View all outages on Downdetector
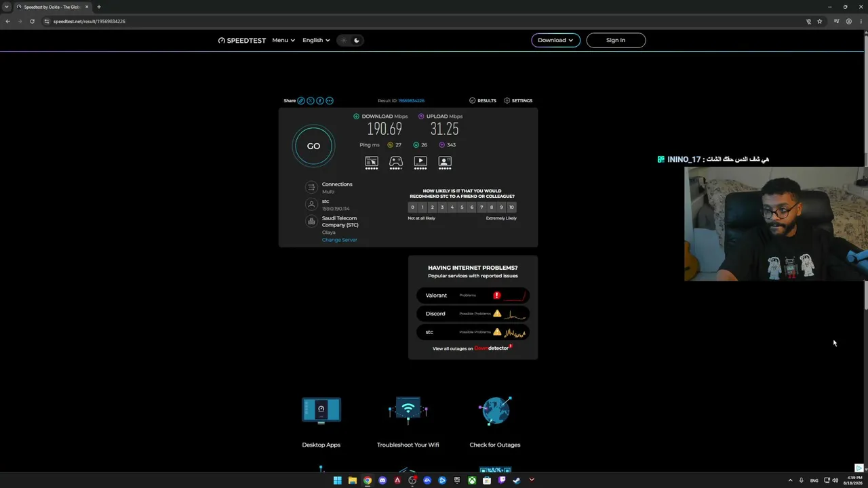 pyautogui.click(x=473, y=348)
